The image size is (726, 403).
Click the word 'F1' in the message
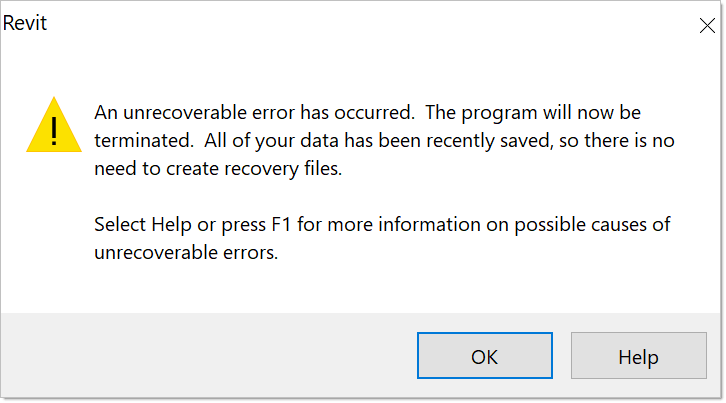pyautogui.click(x=283, y=224)
